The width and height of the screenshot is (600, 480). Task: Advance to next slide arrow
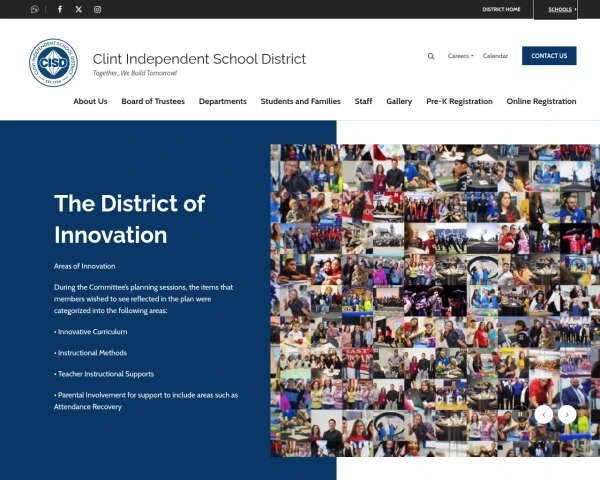[567, 414]
